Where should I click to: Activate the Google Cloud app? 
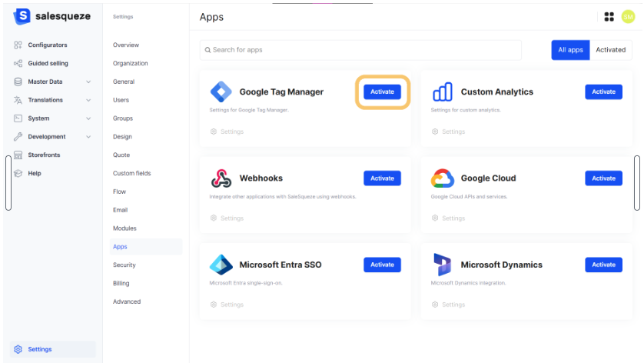(604, 178)
